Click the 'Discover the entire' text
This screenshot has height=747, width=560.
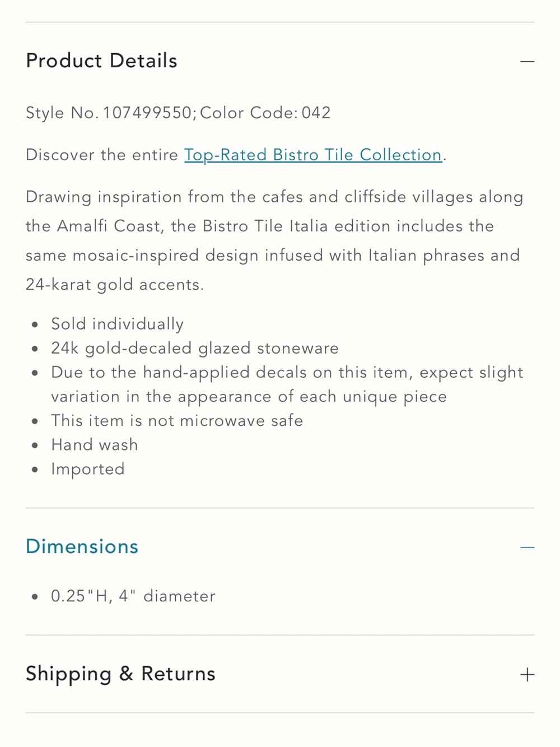coord(102,155)
